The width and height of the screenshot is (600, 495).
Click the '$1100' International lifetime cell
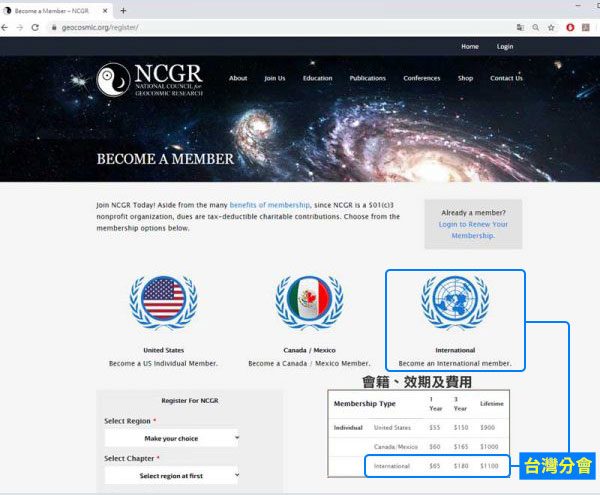coord(489,466)
